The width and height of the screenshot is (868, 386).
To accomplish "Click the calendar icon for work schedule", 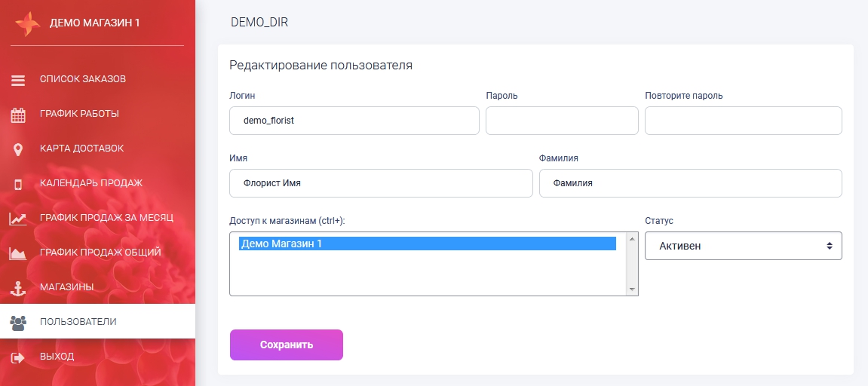I will [x=18, y=115].
